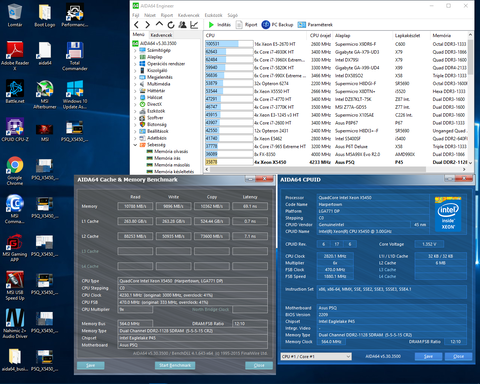Click Close in the AIDA64 CPUID window
The image size is (480, 384).
click(x=458, y=356)
